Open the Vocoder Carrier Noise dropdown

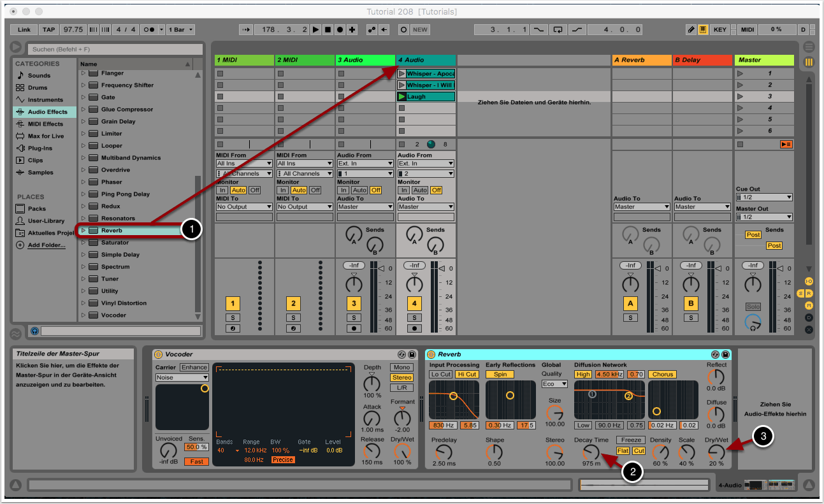[x=182, y=378]
